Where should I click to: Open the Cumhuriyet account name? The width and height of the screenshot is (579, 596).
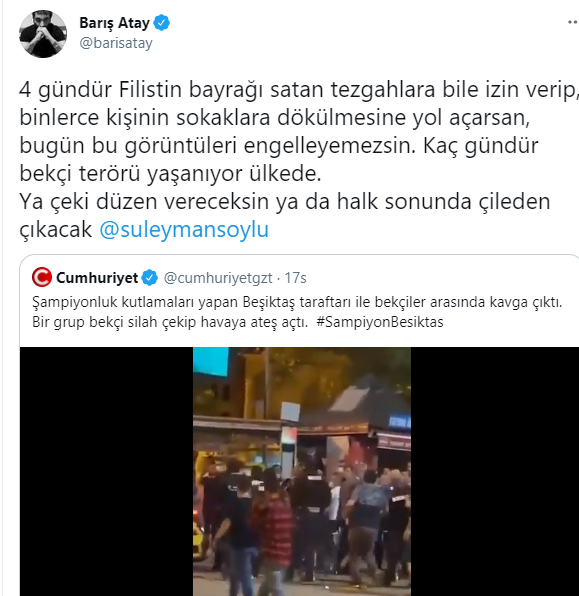click(97, 278)
